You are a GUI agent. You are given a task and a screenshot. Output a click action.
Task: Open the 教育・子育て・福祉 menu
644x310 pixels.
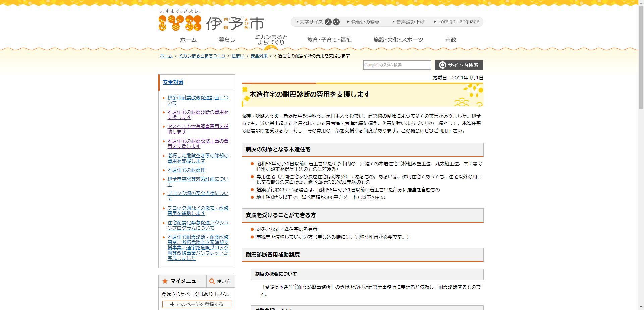click(x=329, y=39)
